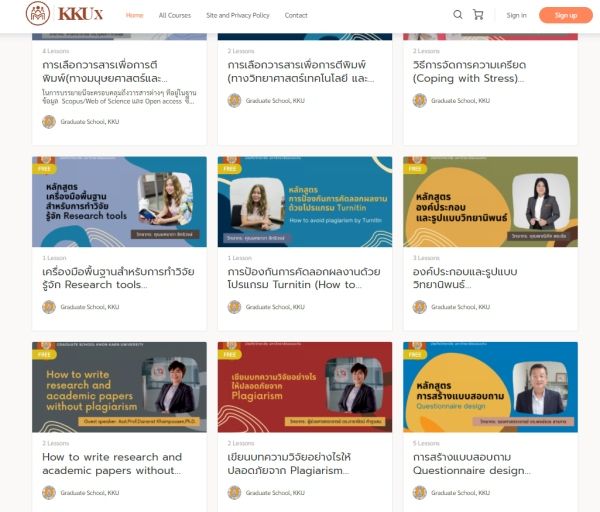Click Graduate School avatar under Questionnaire design course

pos(419,492)
